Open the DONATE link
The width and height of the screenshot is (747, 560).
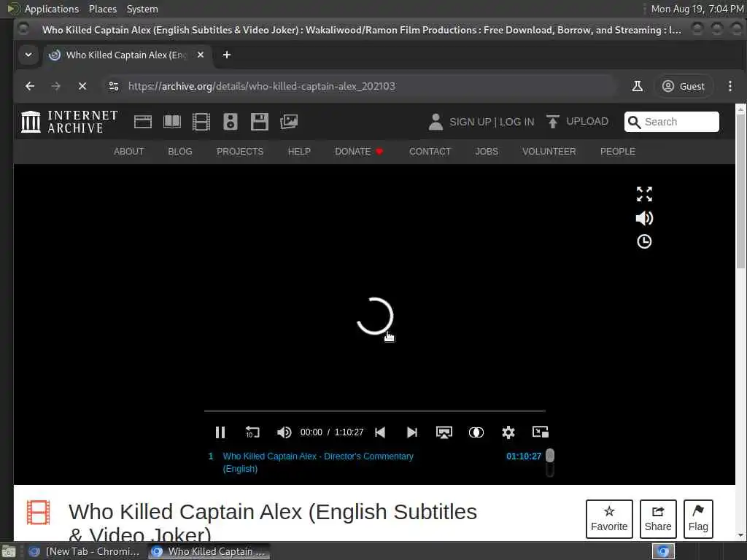tap(359, 152)
